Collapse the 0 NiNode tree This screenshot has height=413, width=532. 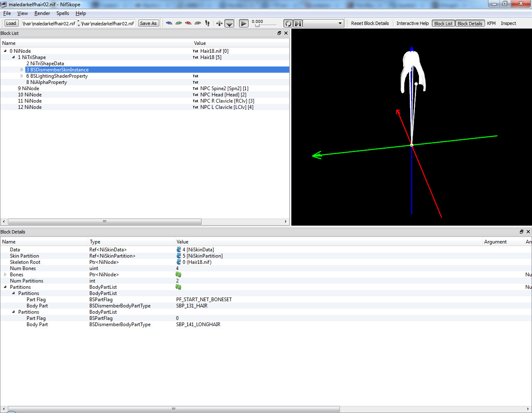click(5, 51)
